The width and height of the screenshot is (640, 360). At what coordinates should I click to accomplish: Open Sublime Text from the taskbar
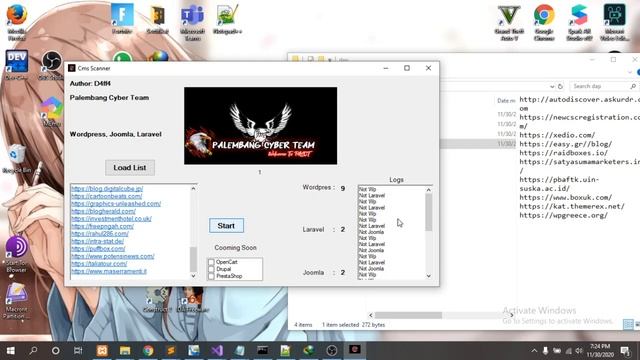pos(171,351)
